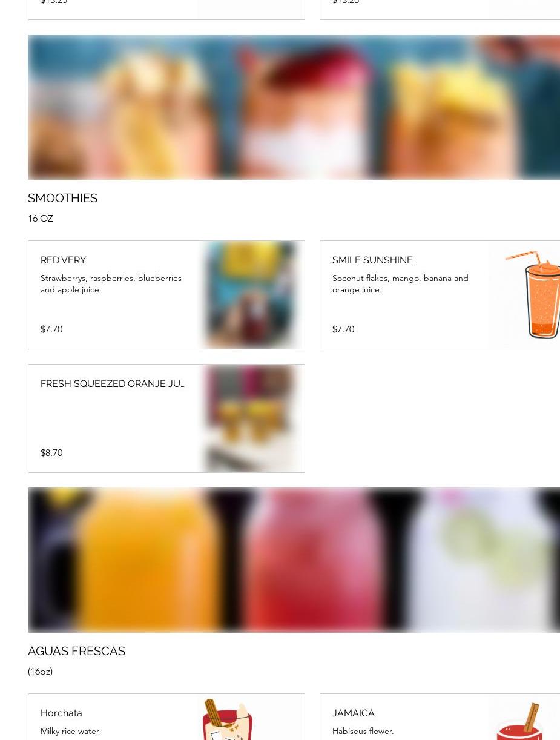Viewport: 560px width, 740px height.
Task: Click the Aguas Frescas banner image
Action: [x=294, y=560]
